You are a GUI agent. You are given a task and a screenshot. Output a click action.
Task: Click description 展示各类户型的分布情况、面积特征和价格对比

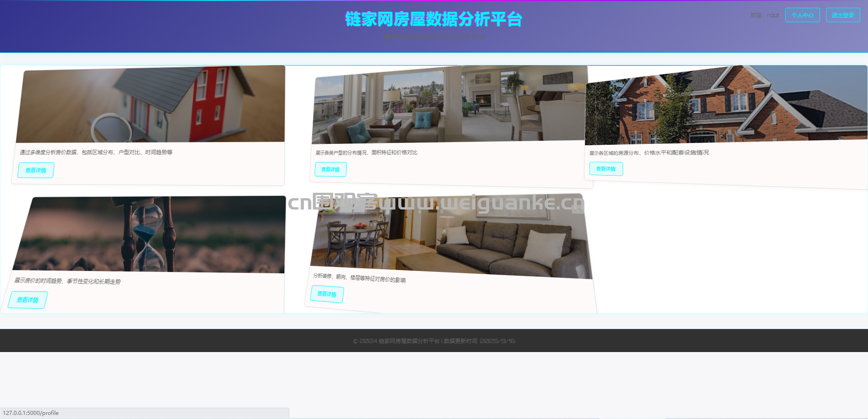point(366,152)
